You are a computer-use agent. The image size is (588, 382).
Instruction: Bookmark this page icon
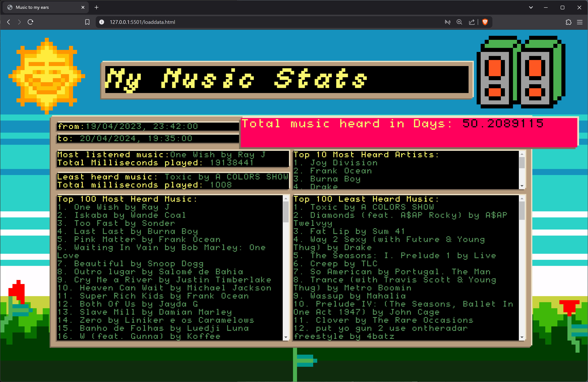(87, 22)
